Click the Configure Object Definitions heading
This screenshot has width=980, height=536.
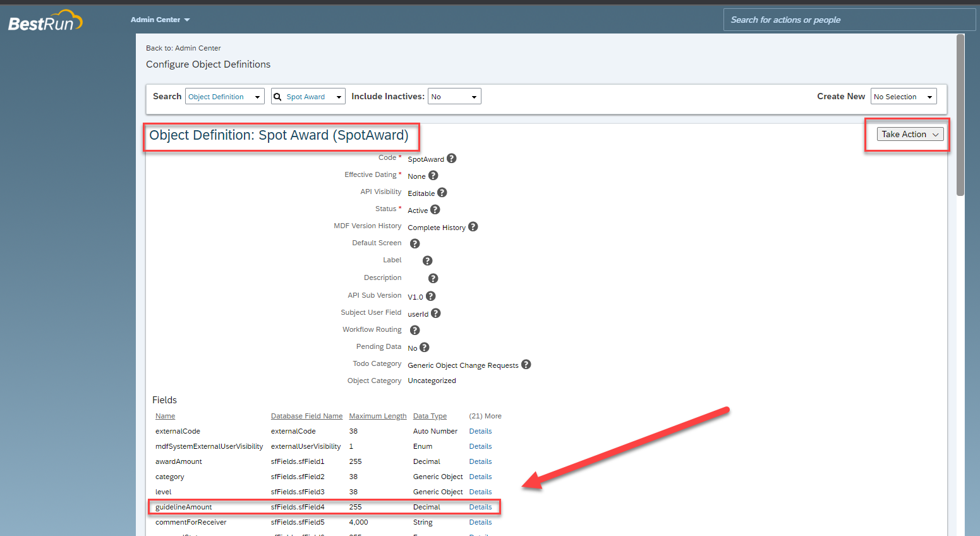tap(208, 64)
